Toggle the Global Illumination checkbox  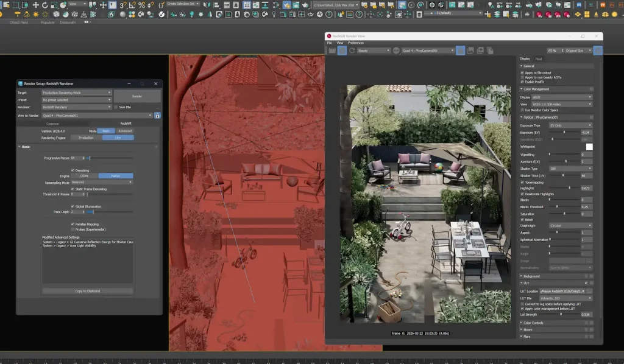pyautogui.click(x=73, y=206)
